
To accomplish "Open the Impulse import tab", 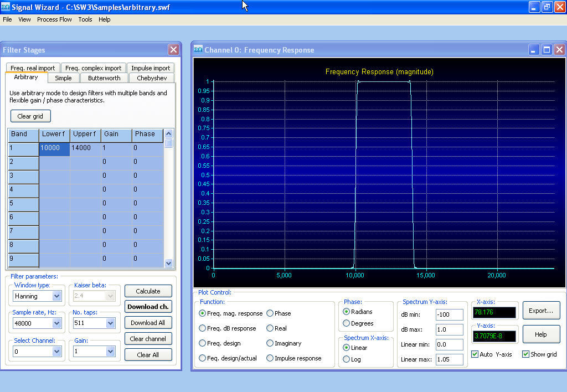I will click(x=151, y=68).
